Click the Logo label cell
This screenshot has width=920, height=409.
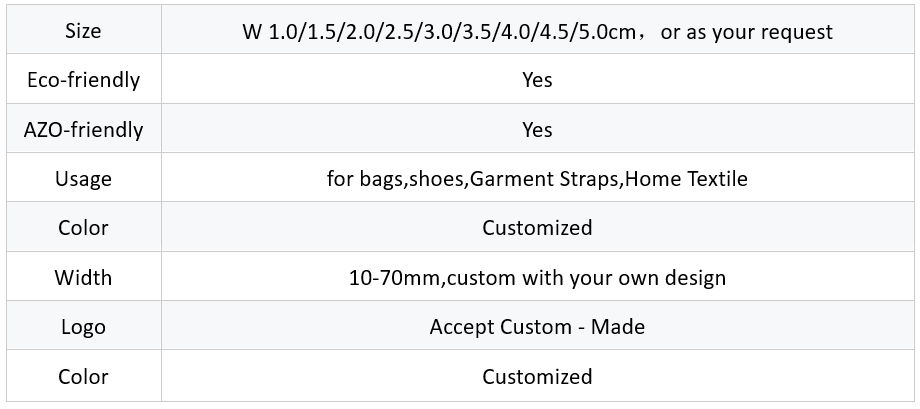[x=84, y=326]
